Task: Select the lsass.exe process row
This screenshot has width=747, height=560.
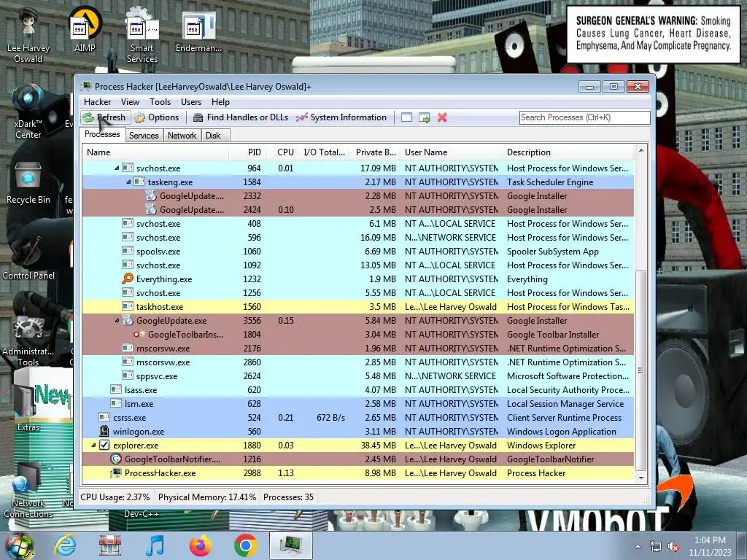Action: click(x=358, y=390)
